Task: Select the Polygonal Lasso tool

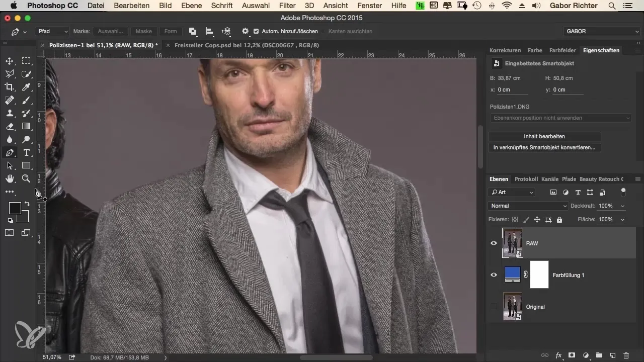Action: [x=10, y=74]
